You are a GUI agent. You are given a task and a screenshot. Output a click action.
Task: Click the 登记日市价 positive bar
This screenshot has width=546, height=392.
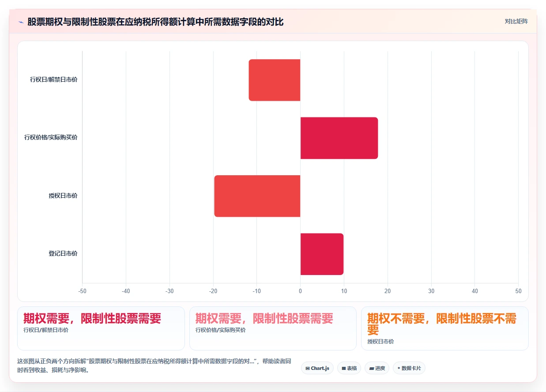[322, 254]
